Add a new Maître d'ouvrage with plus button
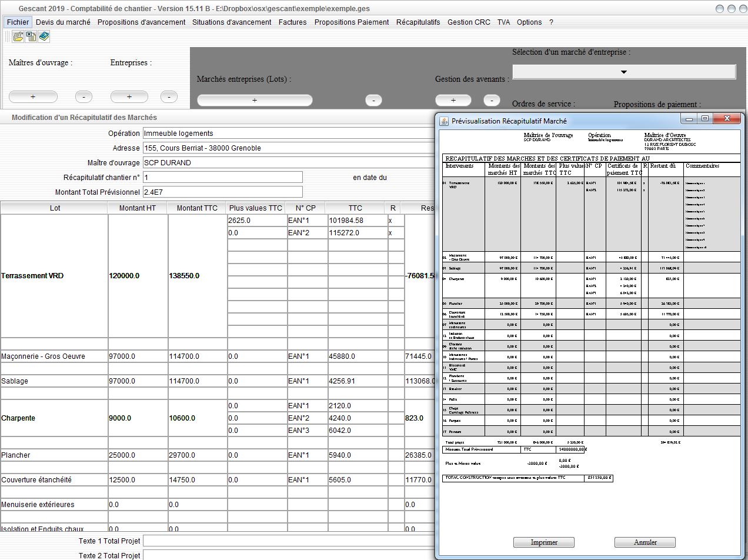748x560 pixels. point(33,97)
